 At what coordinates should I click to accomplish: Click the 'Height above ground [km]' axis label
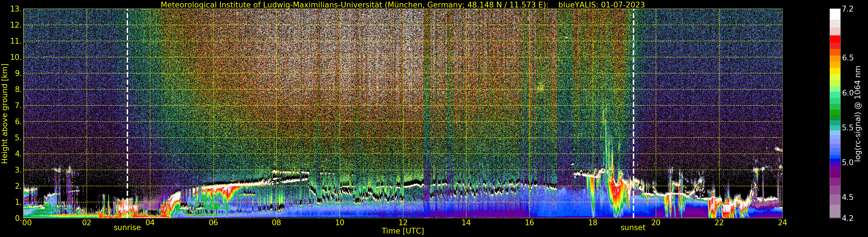coord(5,113)
